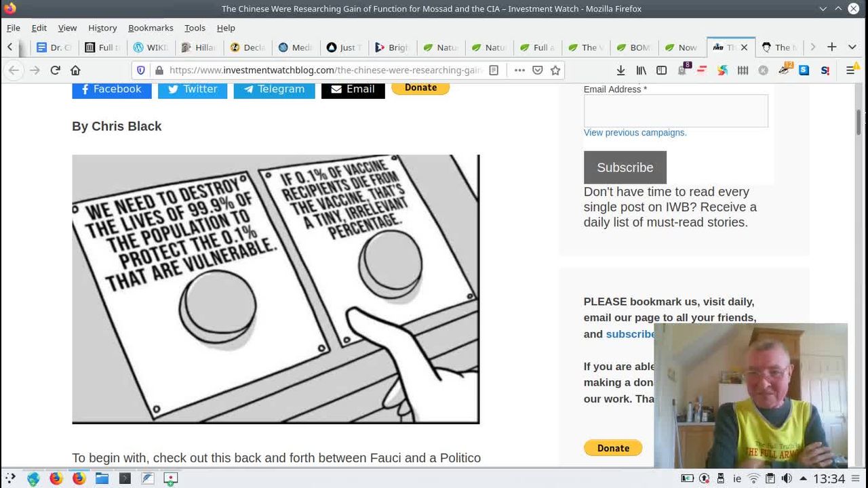Bookmark this page with the star icon
This screenshot has width=868, height=488.
(555, 70)
